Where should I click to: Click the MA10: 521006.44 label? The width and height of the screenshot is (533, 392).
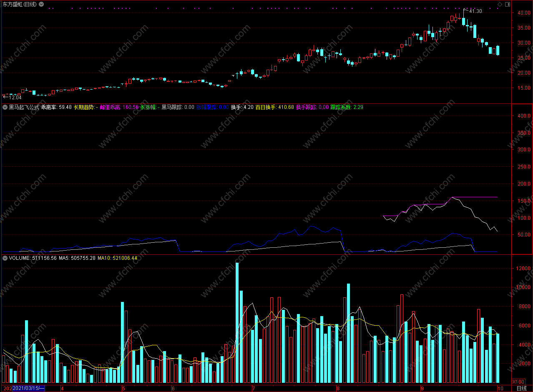(117, 258)
